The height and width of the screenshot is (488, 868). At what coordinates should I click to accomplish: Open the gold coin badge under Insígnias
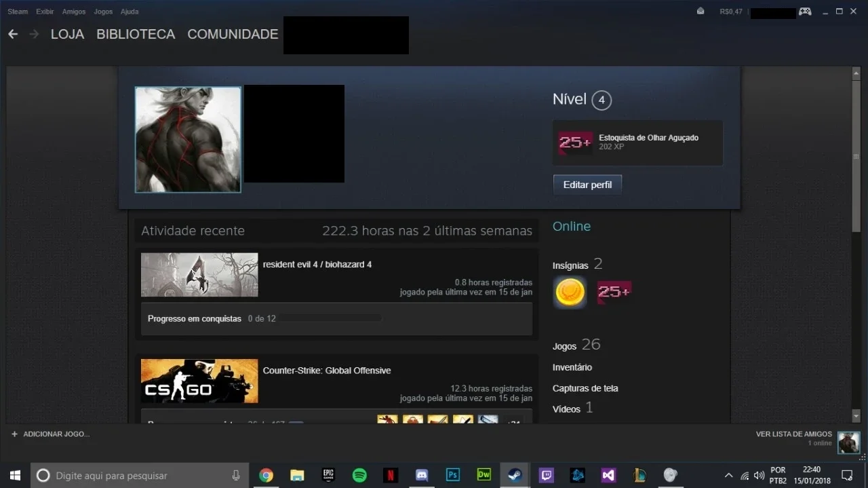point(570,293)
